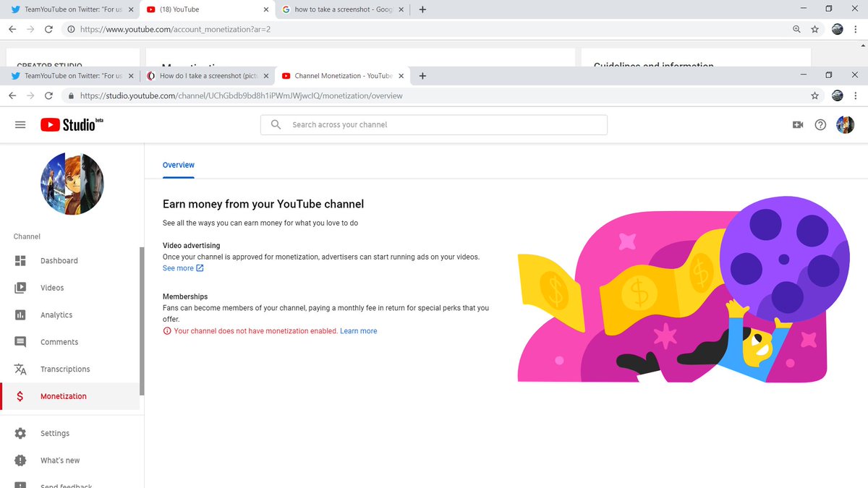Viewport: 868px width, 488px height.
Task: Follow the See more link under Video advertising
Action: coord(183,268)
